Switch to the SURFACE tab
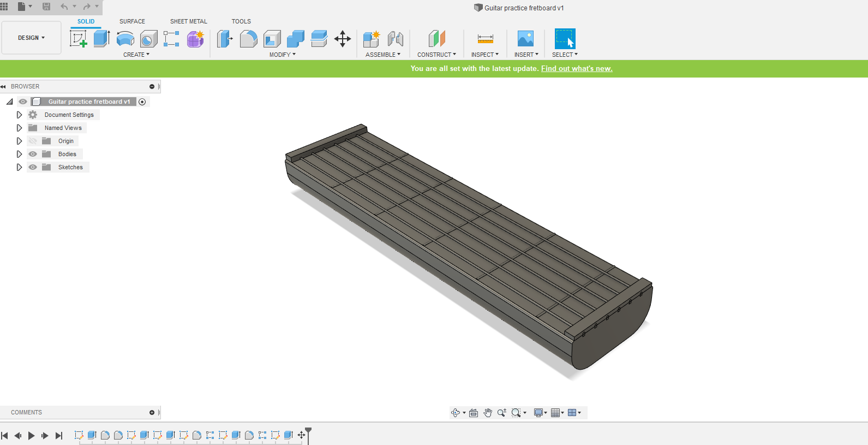 [x=132, y=21]
